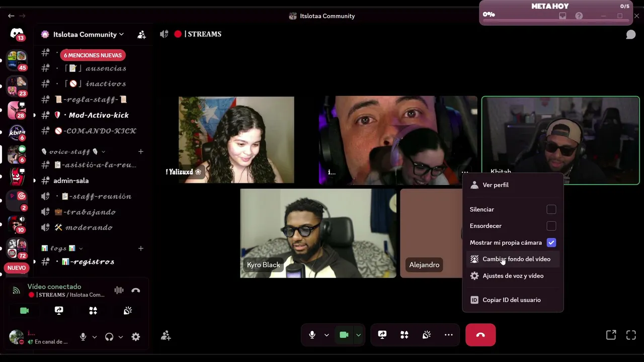Join the trabajando voice channel
The image size is (644, 362).
[x=93, y=212]
